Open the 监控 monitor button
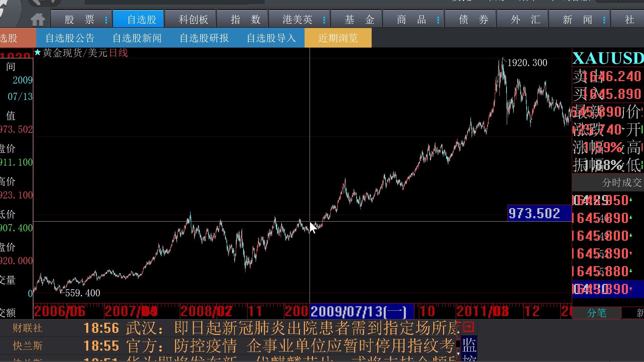Screen dimensions: 644x362 469,349
